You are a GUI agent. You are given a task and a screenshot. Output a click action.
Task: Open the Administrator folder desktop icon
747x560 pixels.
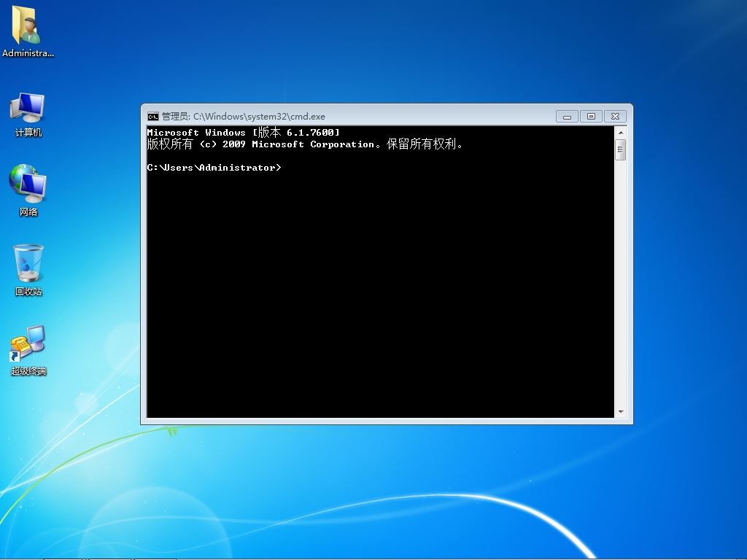(28, 31)
